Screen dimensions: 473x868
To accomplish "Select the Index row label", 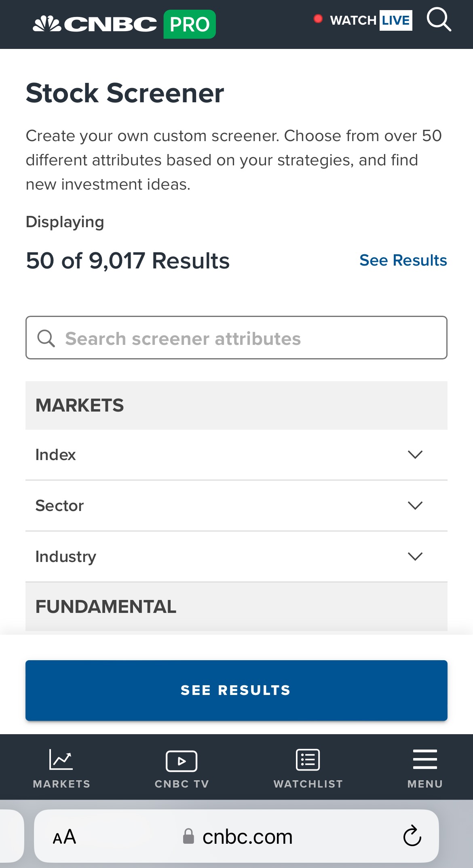I will point(56,455).
